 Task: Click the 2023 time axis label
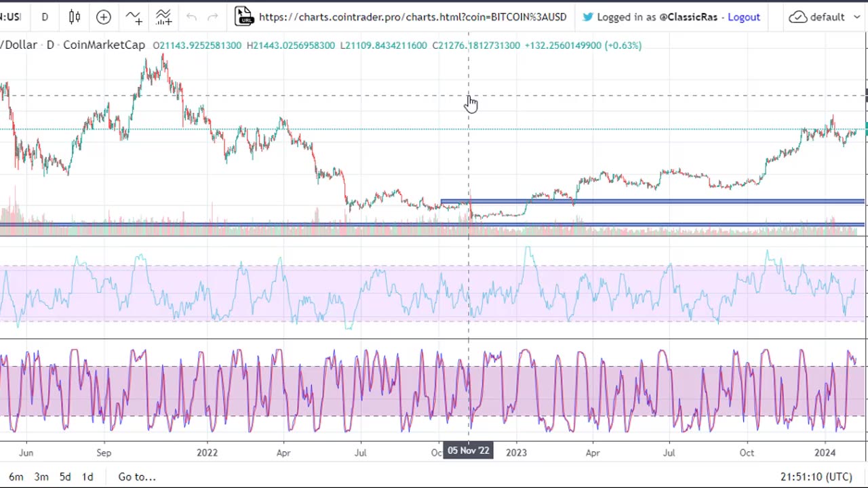(x=516, y=452)
